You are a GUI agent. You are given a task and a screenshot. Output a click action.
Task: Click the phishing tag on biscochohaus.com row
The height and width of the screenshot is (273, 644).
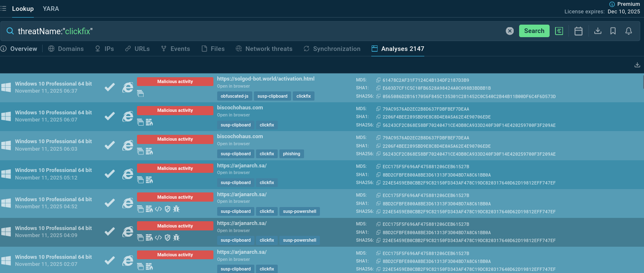click(292, 154)
